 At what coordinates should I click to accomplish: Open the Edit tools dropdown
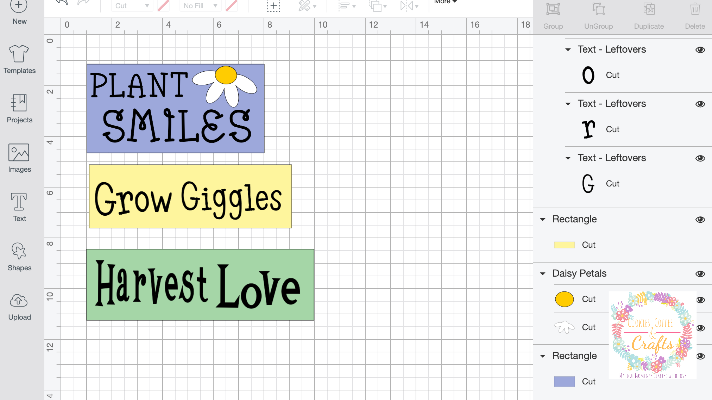(307, 6)
